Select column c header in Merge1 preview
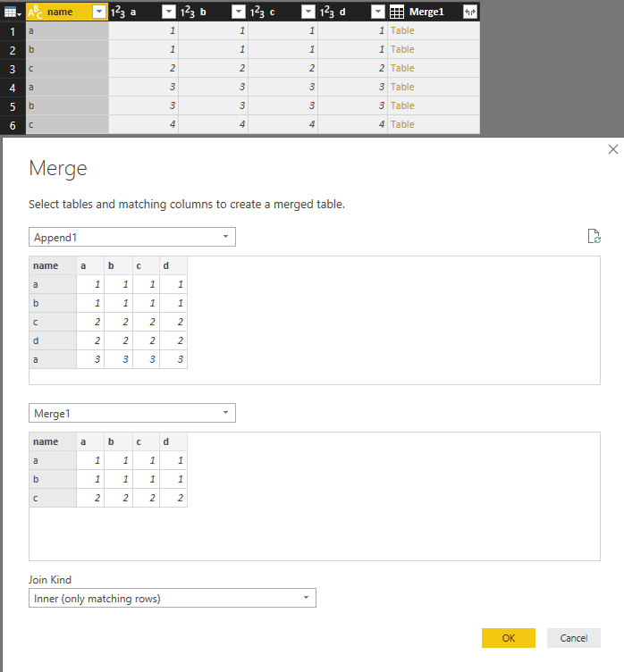 (147, 441)
